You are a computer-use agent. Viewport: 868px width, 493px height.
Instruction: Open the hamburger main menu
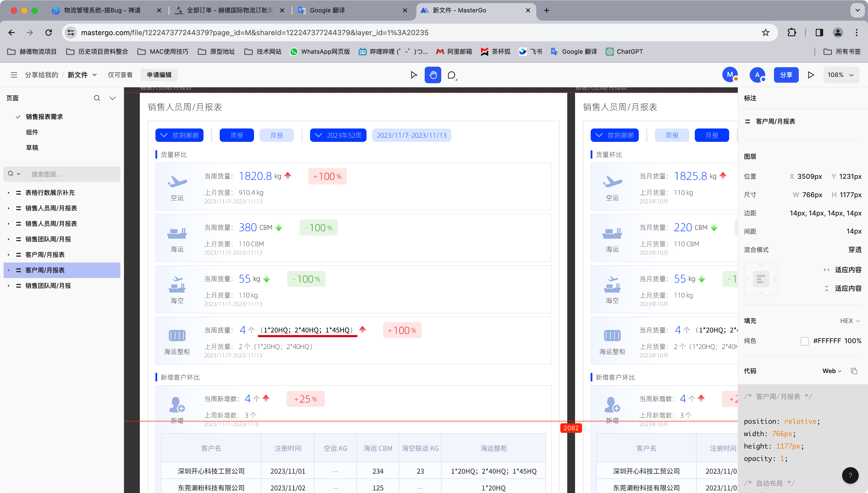click(x=14, y=75)
